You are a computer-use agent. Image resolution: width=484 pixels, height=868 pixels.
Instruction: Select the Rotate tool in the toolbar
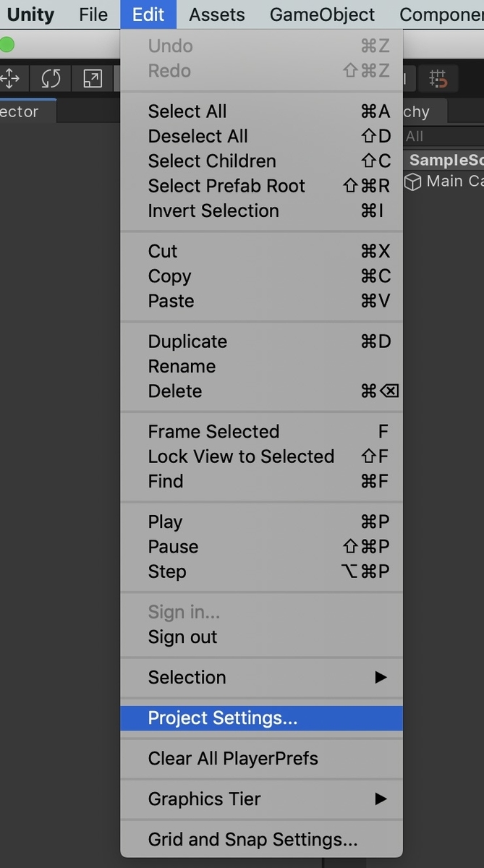pos(51,78)
